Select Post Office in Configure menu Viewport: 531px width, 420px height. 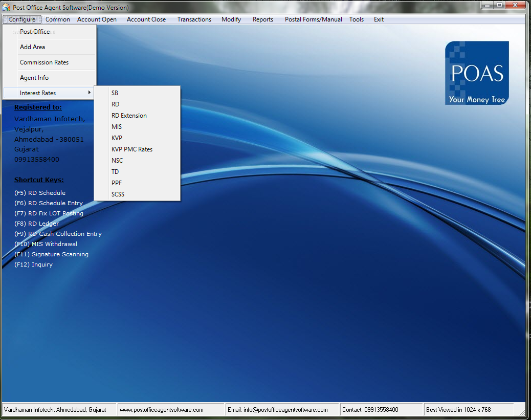(50, 32)
